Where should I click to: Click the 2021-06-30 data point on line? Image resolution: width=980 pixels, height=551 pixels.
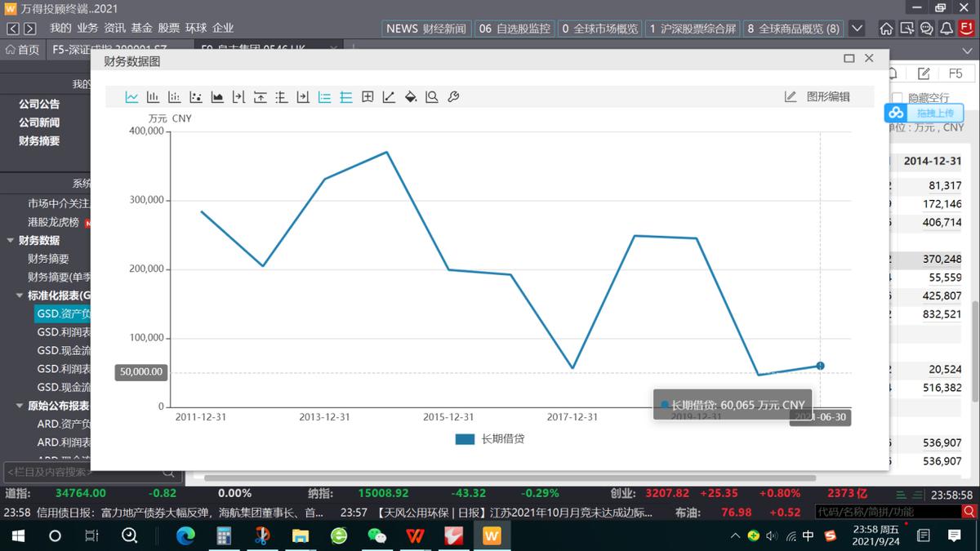click(x=820, y=366)
